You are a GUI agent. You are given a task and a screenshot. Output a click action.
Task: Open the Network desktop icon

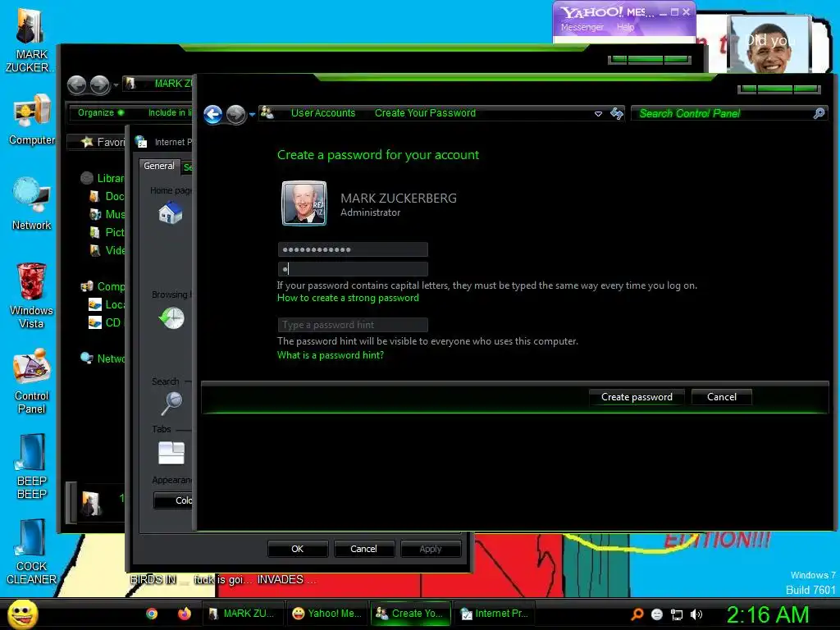click(32, 203)
